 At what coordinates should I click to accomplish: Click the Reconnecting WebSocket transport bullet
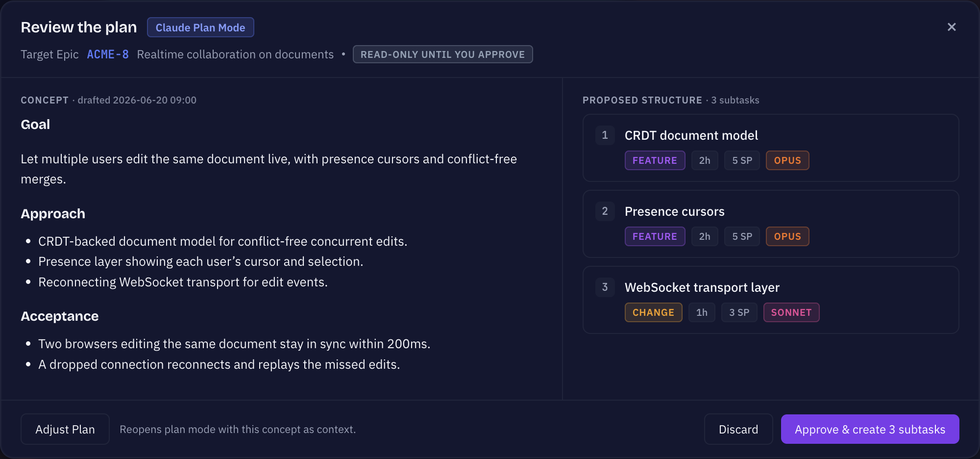[x=183, y=282]
